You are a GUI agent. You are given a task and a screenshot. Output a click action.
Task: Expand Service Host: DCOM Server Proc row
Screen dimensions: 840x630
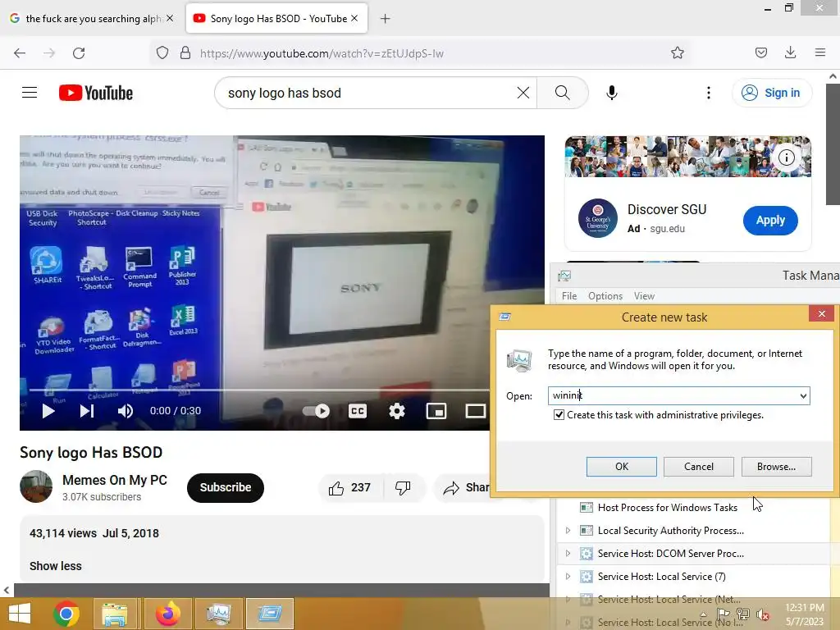pyautogui.click(x=568, y=554)
